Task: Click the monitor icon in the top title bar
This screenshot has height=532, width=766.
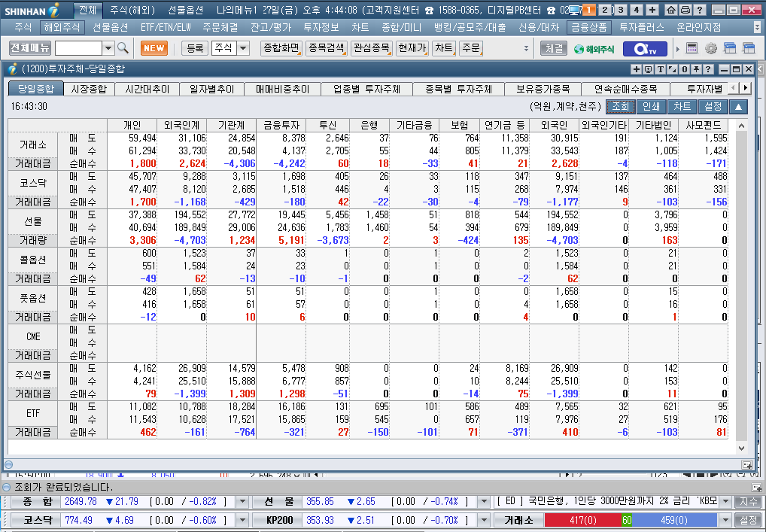Action: [x=575, y=10]
